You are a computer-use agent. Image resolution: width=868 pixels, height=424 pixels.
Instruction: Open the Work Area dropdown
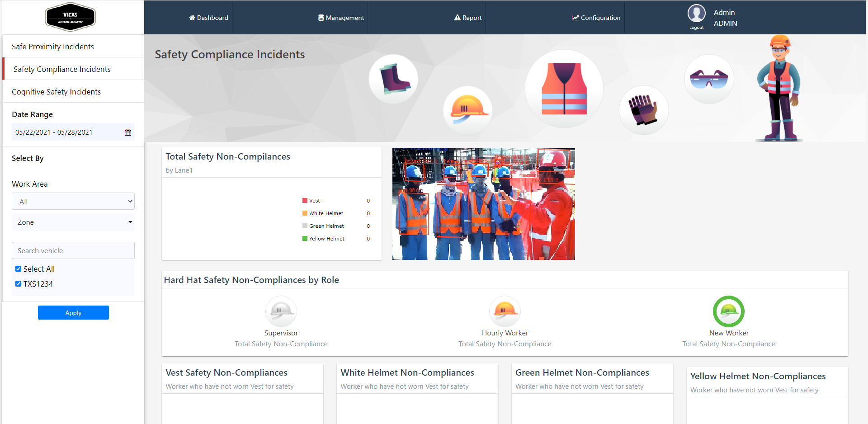[x=73, y=202]
